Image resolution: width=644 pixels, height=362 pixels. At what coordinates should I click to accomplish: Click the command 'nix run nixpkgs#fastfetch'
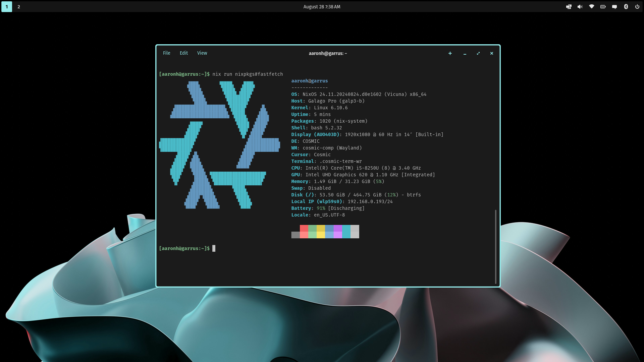click(x=248, y=74)
